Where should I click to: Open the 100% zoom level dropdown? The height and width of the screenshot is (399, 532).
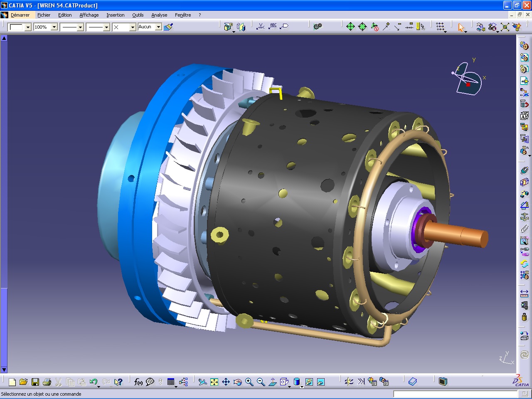point(53,27)
